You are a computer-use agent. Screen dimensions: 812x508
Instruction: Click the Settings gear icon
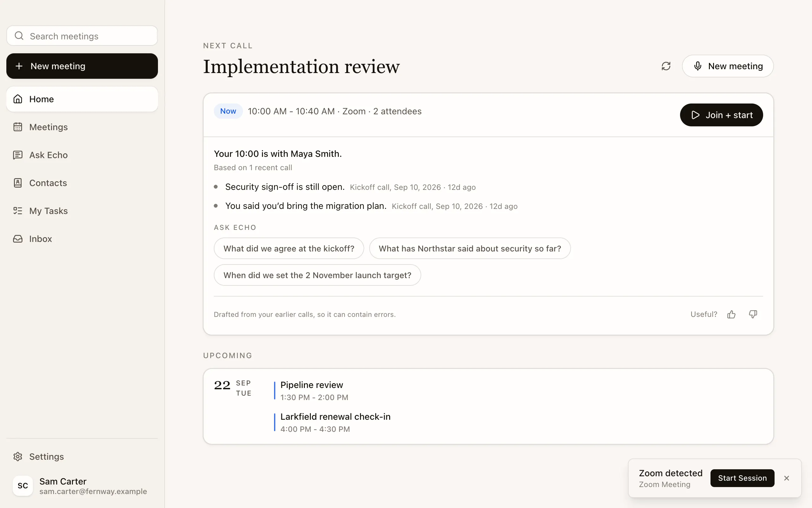[18, 456]
